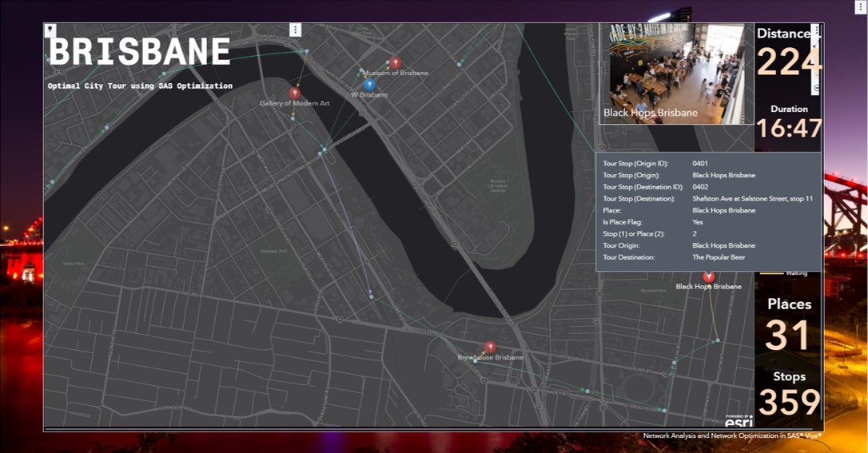Click the Brewhouse Brisbane red pin
The height and width of the screenshot is (453, 868).
click(490, 348)
